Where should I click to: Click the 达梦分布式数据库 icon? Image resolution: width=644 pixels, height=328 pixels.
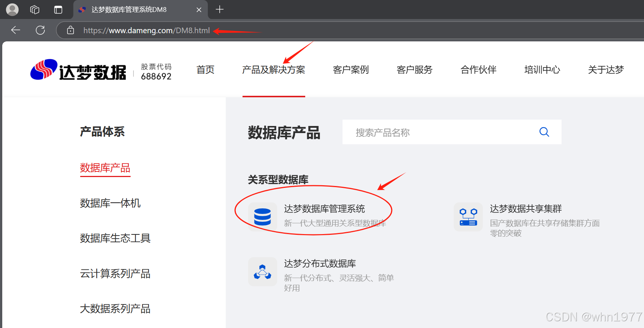tap(263, 272)
